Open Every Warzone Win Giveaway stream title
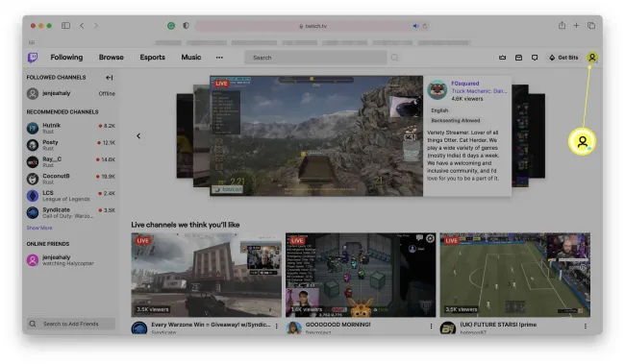This screenshot has width=625, height=364. 211,325
